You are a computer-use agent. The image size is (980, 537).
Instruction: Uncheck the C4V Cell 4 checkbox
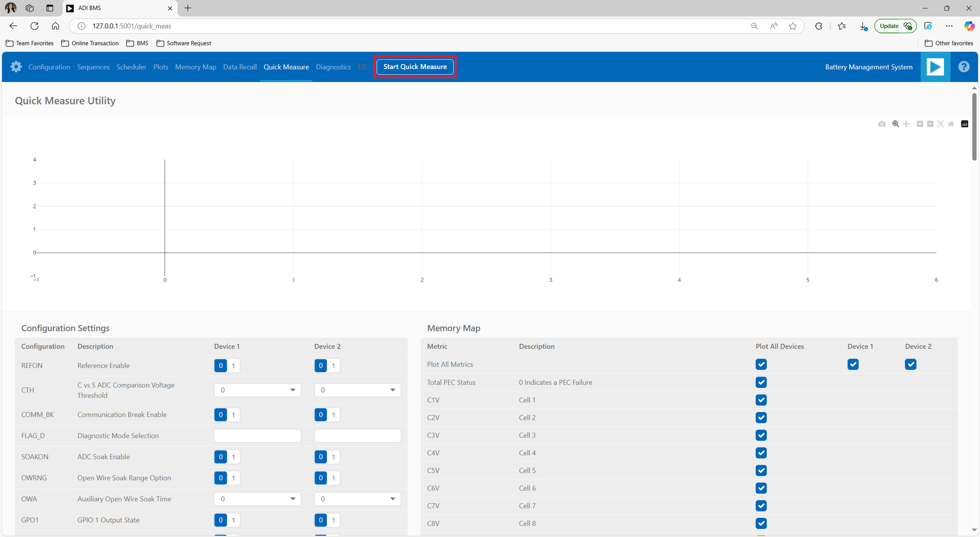click(761, 453)
